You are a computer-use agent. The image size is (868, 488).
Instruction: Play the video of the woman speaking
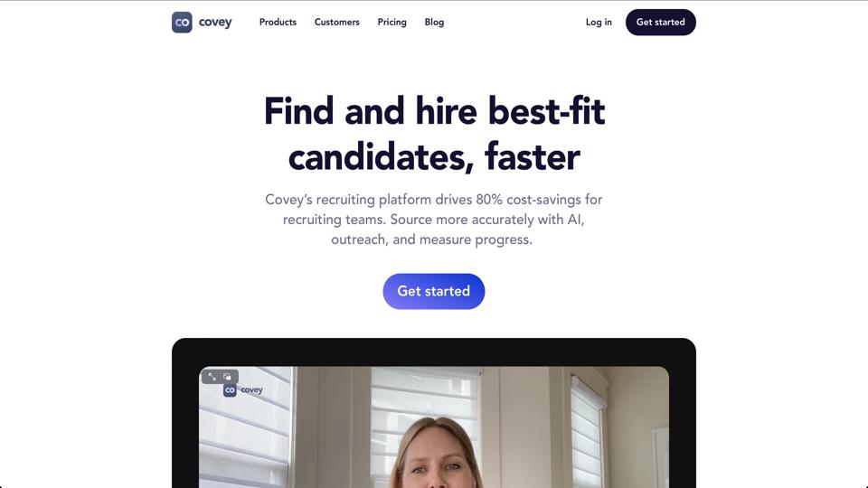click(433, 427)
